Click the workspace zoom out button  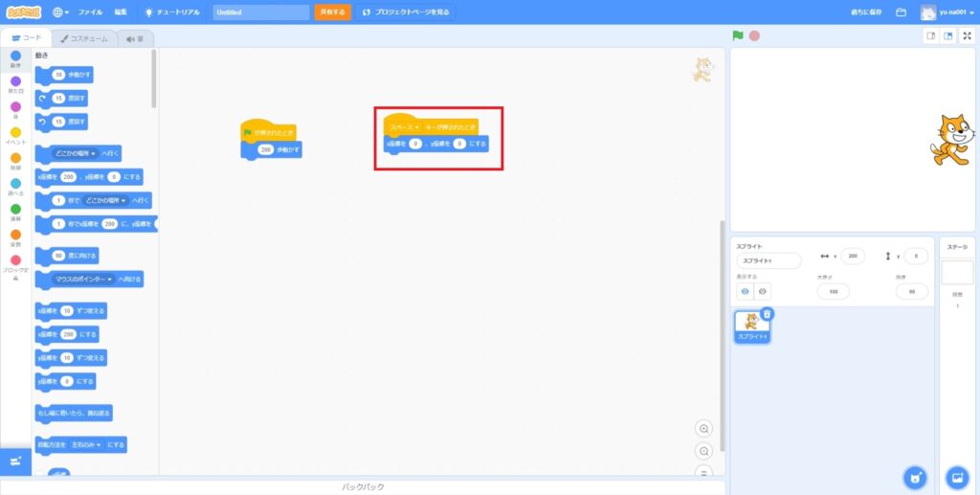704,451
